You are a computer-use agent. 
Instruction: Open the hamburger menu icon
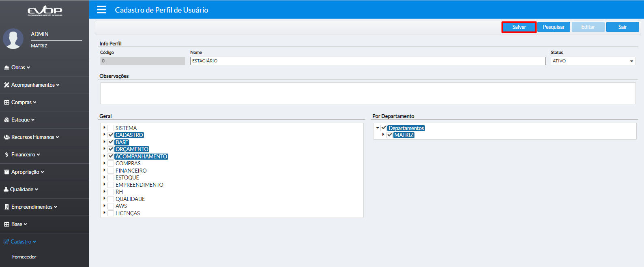coord(101,10)
